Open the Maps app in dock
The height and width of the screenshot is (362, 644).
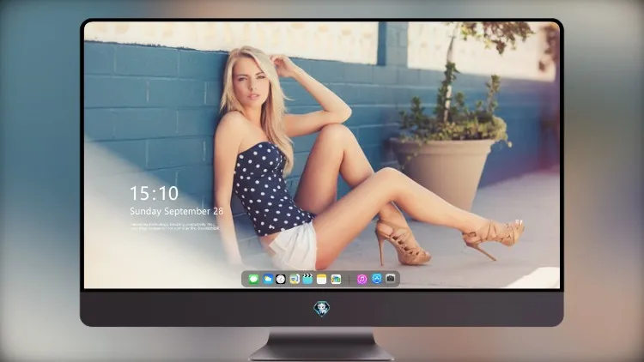click(294, 279)
